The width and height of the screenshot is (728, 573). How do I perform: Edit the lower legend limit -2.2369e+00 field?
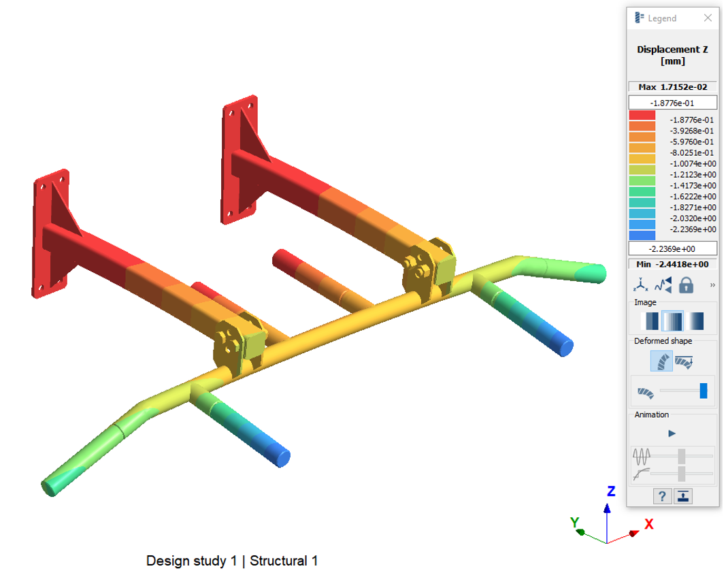(x=672, y=248)
